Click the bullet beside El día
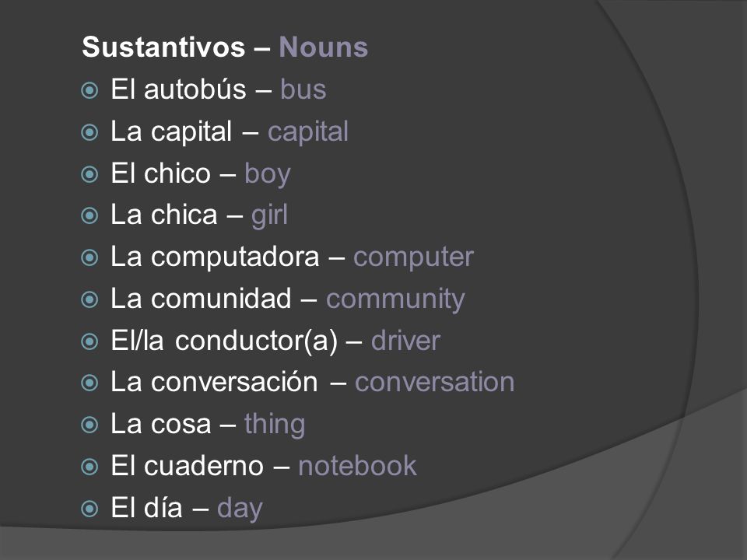This screenshot has width=747, height=560. (x=89, y=509)
